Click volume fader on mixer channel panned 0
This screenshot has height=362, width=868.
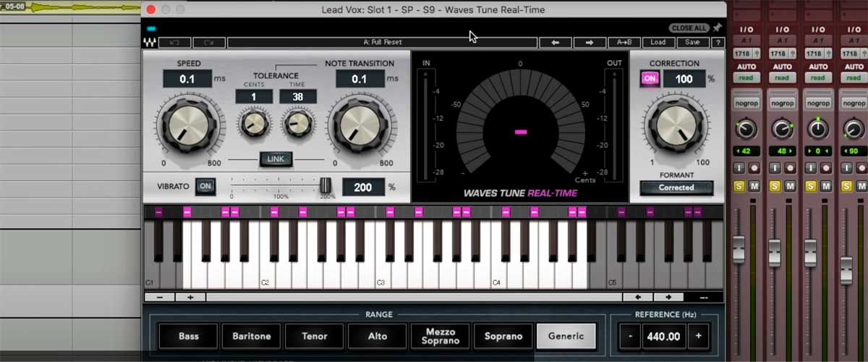click(810, 254)
